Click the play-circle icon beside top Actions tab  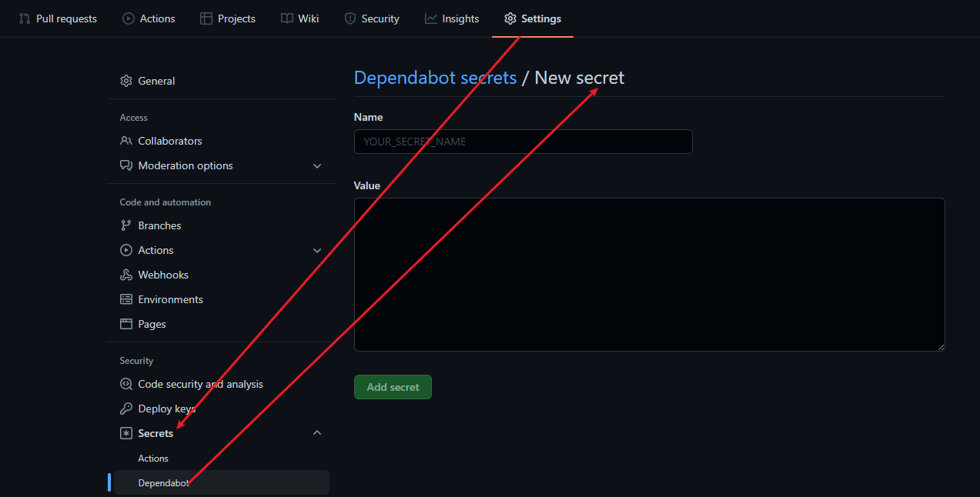(x=129, y=18)
